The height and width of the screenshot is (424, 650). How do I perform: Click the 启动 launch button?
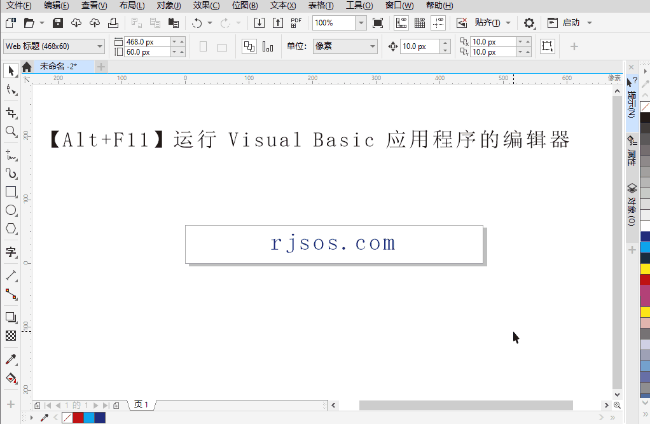[x=564, y=23]
